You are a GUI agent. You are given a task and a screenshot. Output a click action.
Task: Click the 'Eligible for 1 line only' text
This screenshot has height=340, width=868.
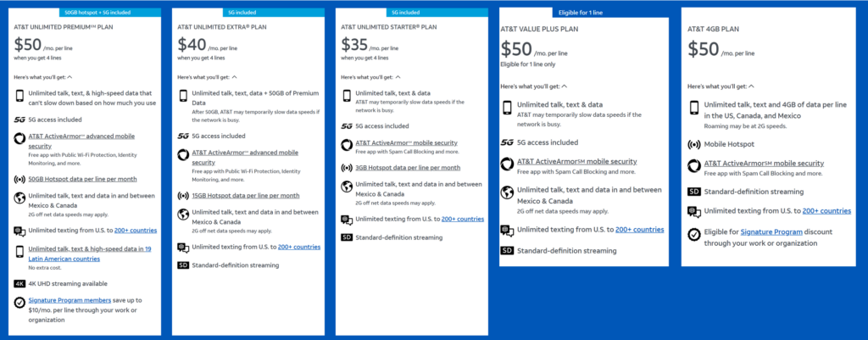click(527, 64)
